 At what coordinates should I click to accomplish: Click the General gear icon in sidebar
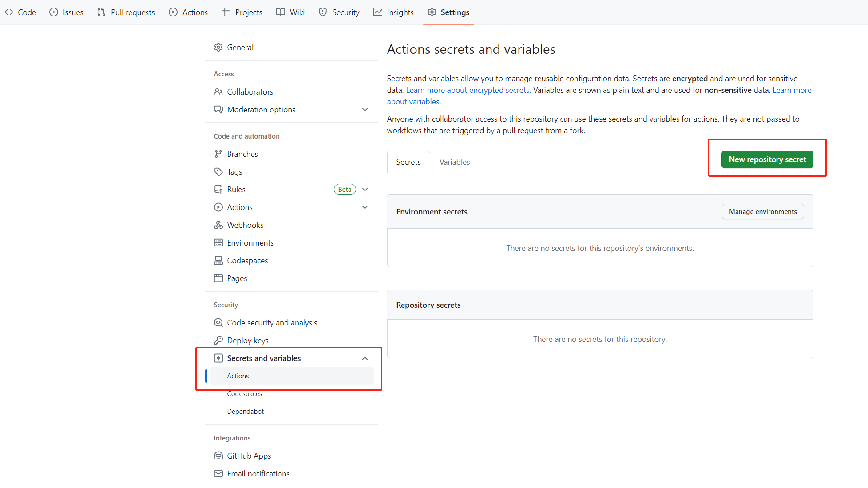point(218,48)
